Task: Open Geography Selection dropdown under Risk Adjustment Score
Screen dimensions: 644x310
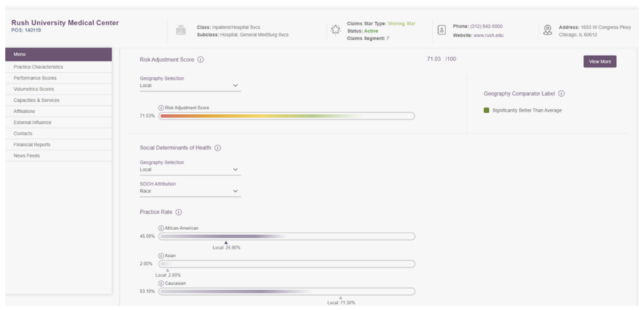Action: click(189, 86)
